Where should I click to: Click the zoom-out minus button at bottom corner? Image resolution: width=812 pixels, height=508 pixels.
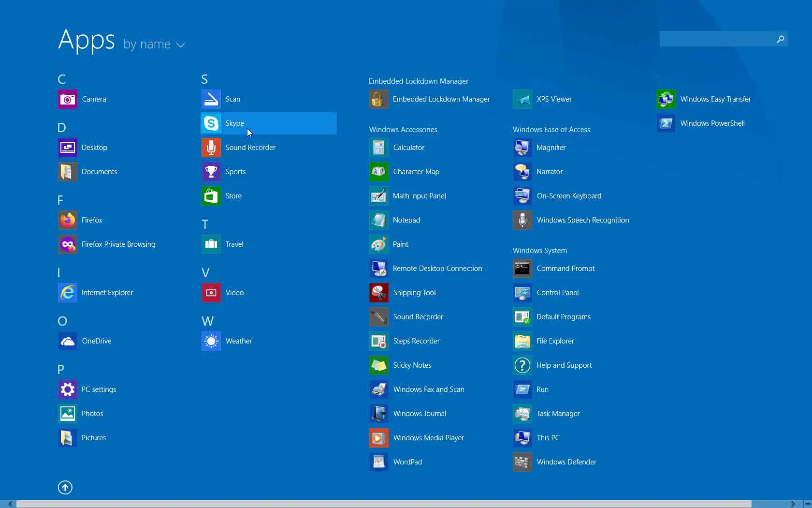tap(807, 504)
